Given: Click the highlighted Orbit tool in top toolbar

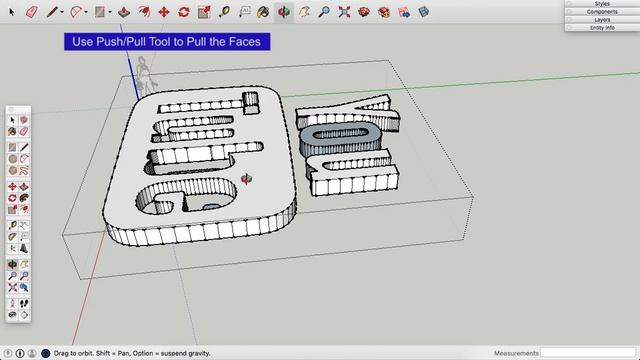Looking at the screenshot, I should click(x=284, y=12).
